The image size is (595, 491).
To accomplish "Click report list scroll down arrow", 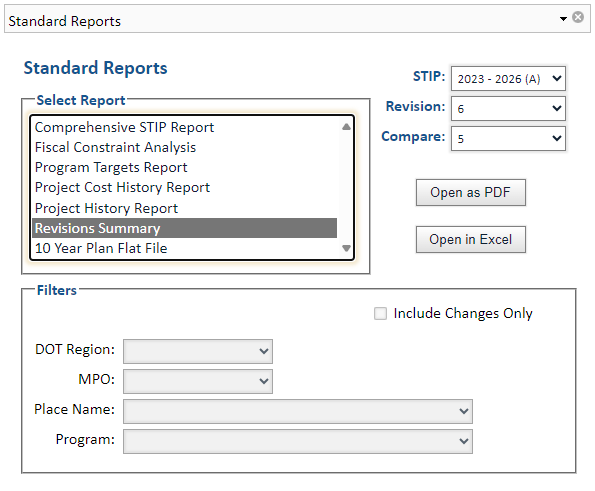I will tap(346, 248).
